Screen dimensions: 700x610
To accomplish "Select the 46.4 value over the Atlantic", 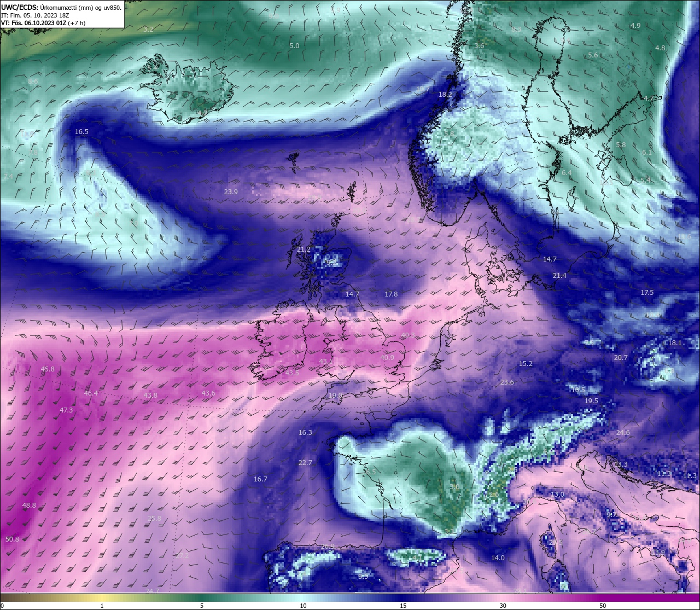I will point(91,393).
